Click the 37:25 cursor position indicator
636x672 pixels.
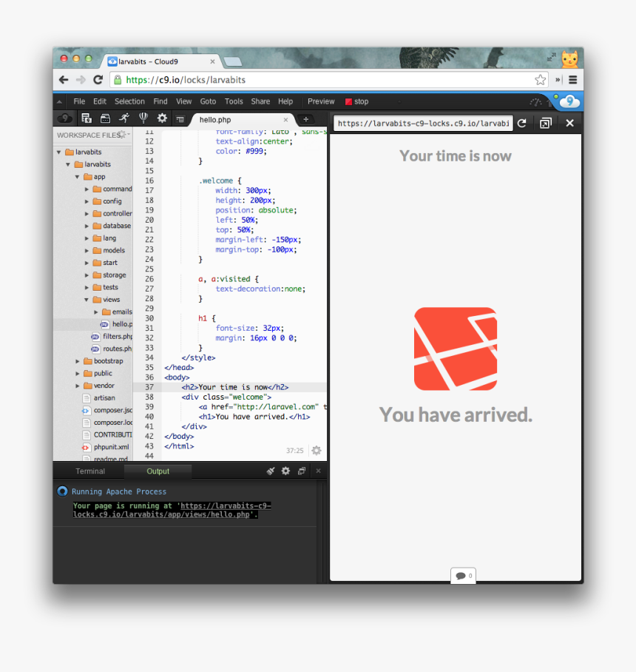294,451
